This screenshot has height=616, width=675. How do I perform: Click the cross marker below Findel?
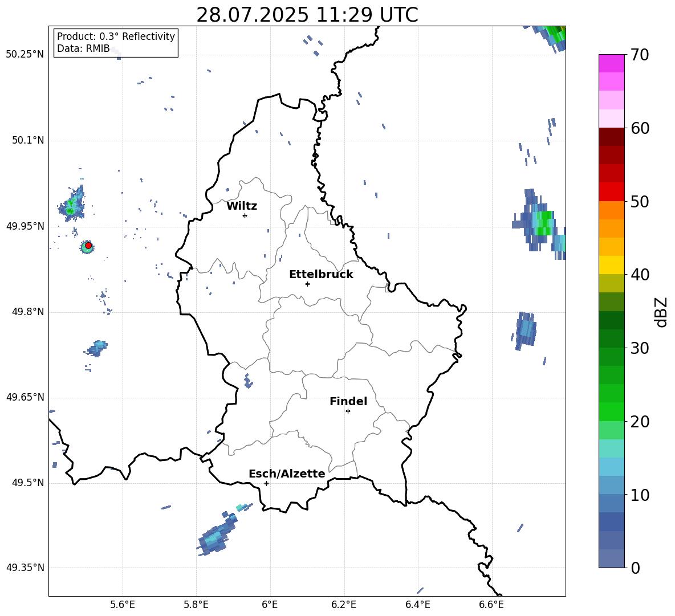348,411
